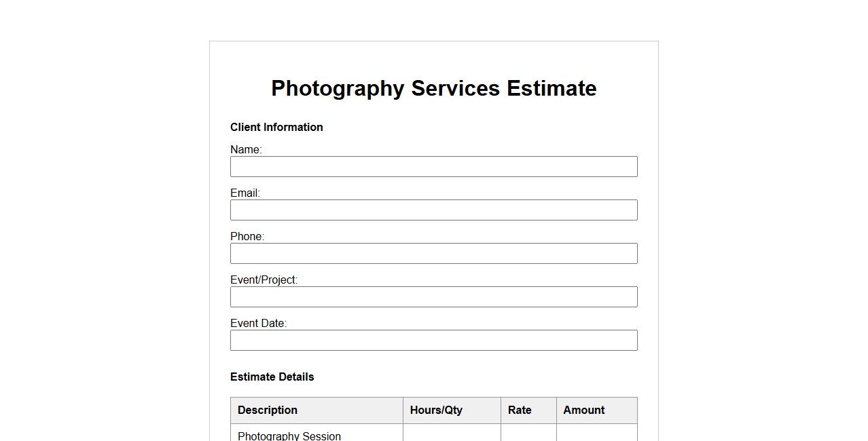Click the "Event Date:" label
This screenshot has height=441, width=868.
point(258,324)
